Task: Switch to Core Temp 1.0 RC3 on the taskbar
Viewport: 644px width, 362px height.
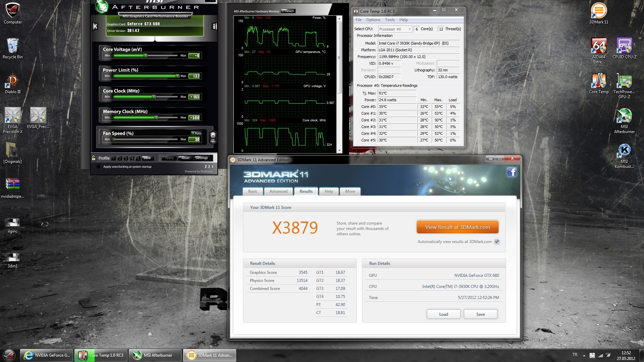Action: (101, 355)
